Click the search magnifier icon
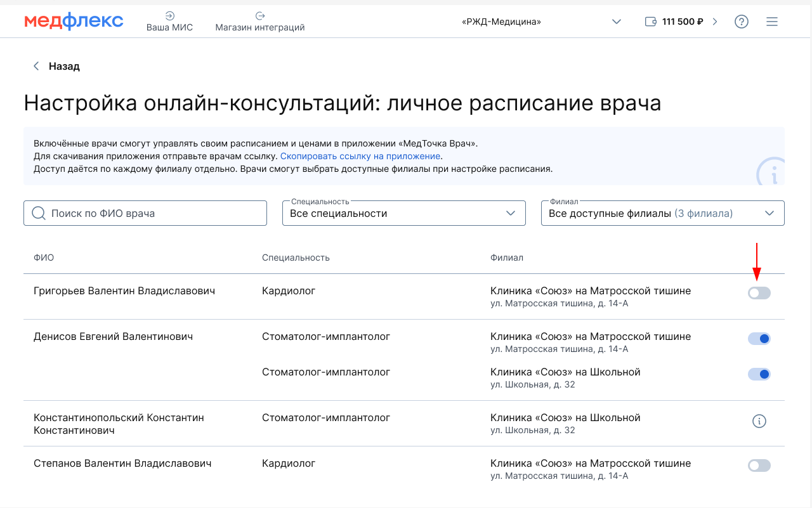 point(39,213)
